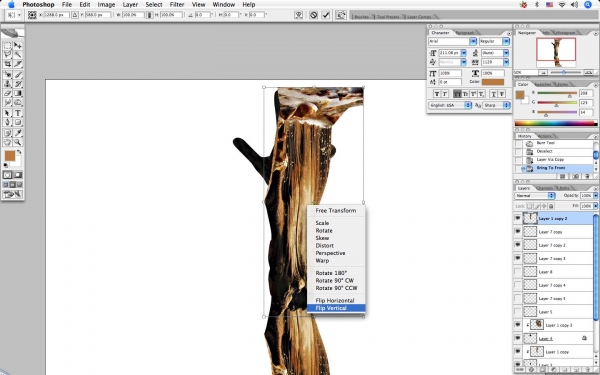Image resolution: width=600 pixels, height=375 pixels.
Task: Select the Clone Stamp tool
Action: tap(7, 84)
